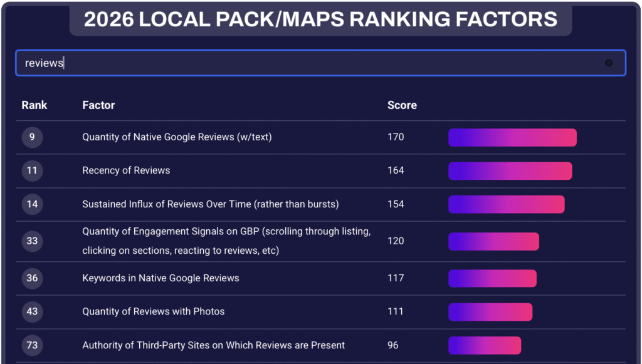
Task: Sort by the Rank column header
Action: (x=34, y=105)
